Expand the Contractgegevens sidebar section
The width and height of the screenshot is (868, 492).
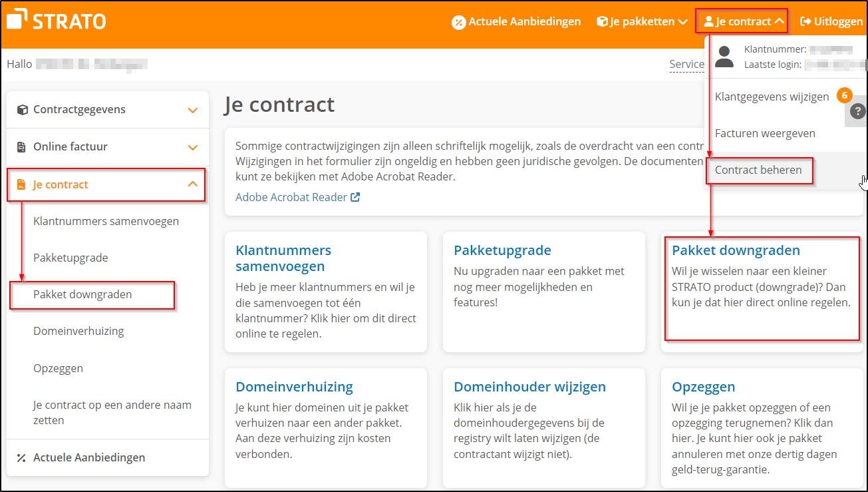[192, 111]
